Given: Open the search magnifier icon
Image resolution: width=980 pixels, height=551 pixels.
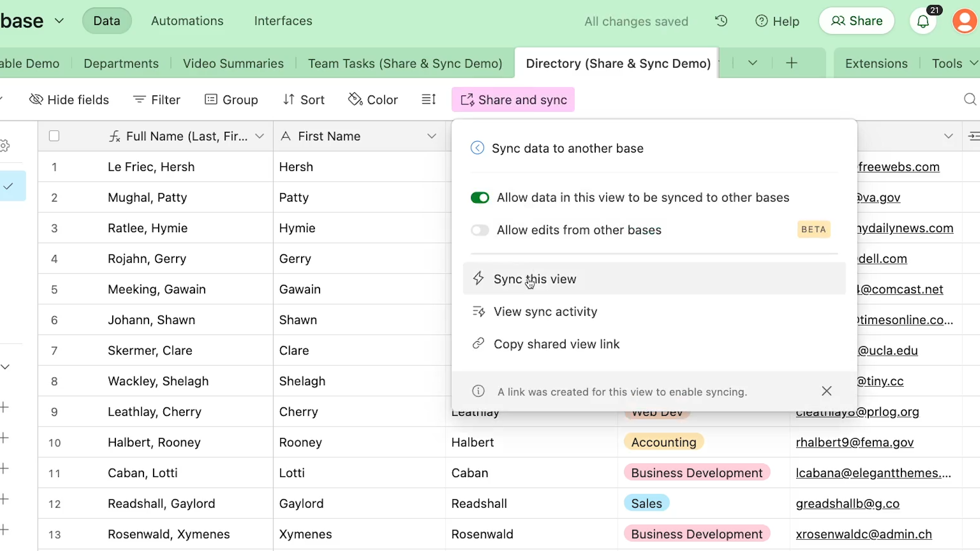Looking at the screenshot, I should 970,99.
